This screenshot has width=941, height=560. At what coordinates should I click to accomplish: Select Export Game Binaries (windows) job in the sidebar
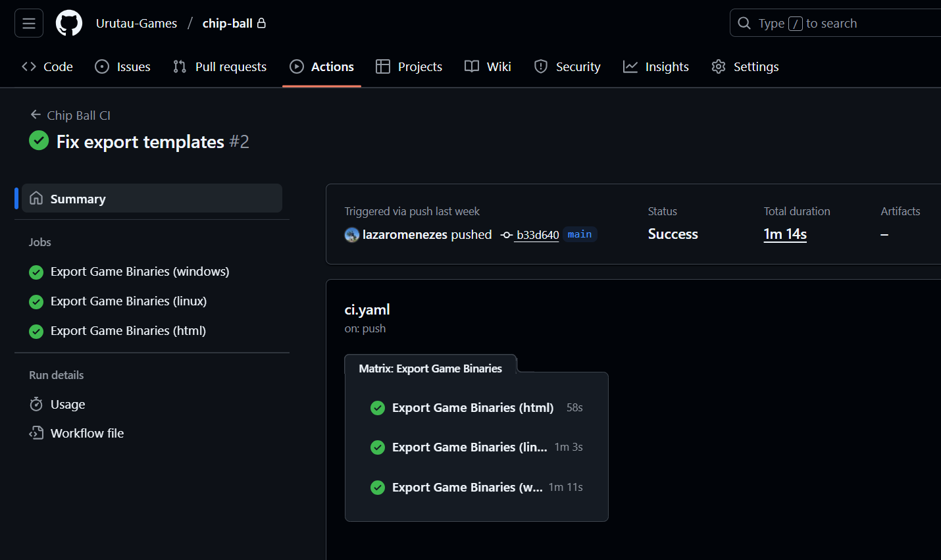pos(140,272)
